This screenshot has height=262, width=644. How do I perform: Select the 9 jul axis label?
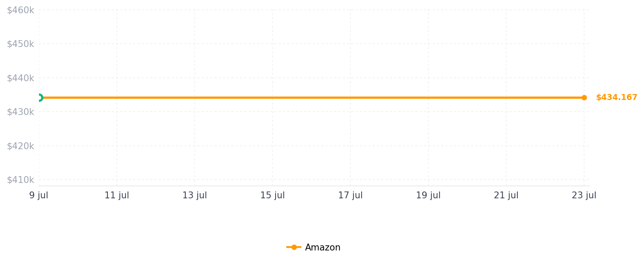click(x=39, y=195)
